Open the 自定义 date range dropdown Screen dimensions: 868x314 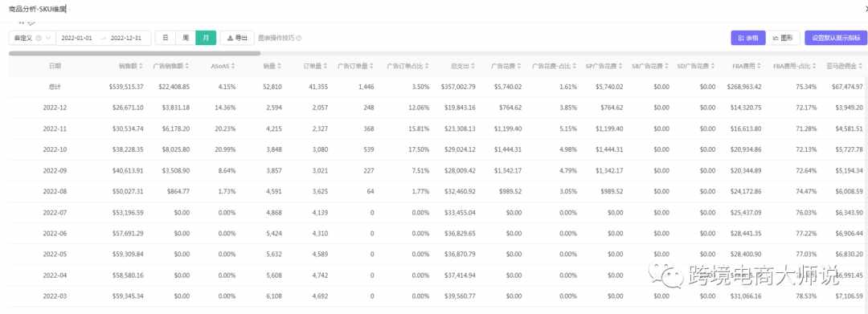pyautogui.click(x=32, y=38)
